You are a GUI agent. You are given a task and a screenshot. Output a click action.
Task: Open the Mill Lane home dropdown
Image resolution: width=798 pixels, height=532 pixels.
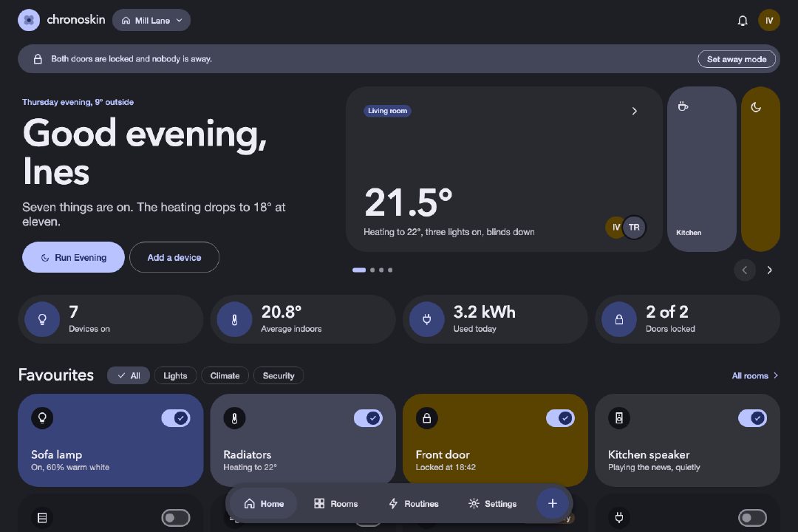click(x=151, y=21)
